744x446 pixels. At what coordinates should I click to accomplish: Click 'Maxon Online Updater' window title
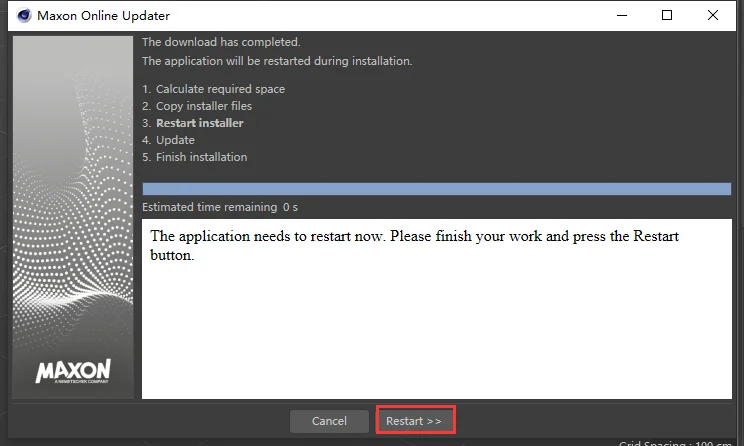103,16
